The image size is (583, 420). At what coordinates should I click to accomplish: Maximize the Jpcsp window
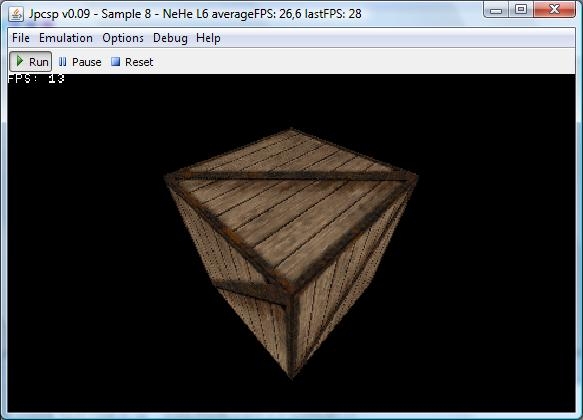(521, 10)
